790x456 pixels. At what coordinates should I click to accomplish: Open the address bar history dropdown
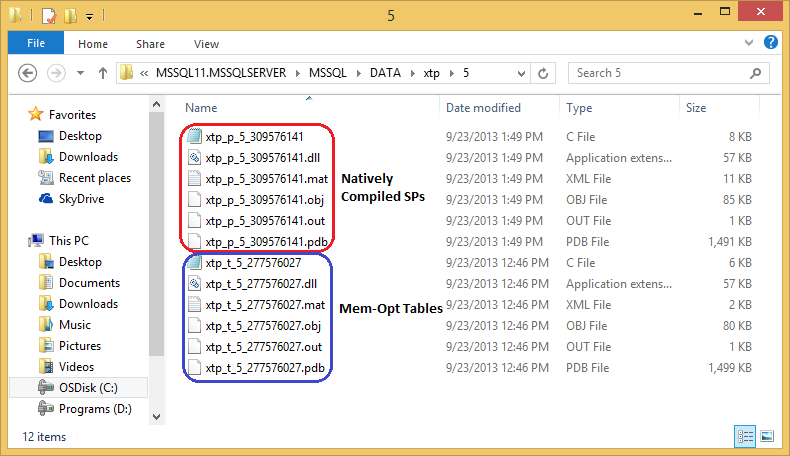coord(521,73)
